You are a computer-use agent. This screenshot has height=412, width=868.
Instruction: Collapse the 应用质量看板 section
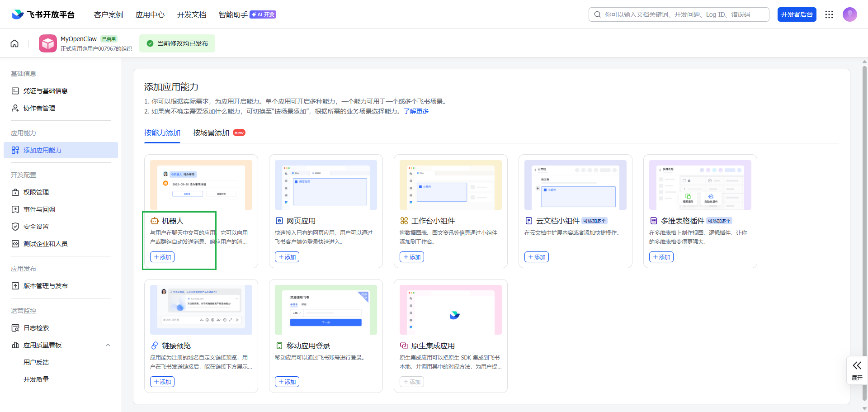pyautogui.click(x=108, y=345)
